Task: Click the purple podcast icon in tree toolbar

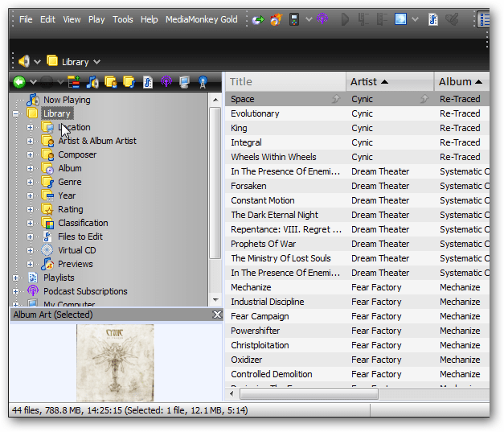Action: [167, 82]
